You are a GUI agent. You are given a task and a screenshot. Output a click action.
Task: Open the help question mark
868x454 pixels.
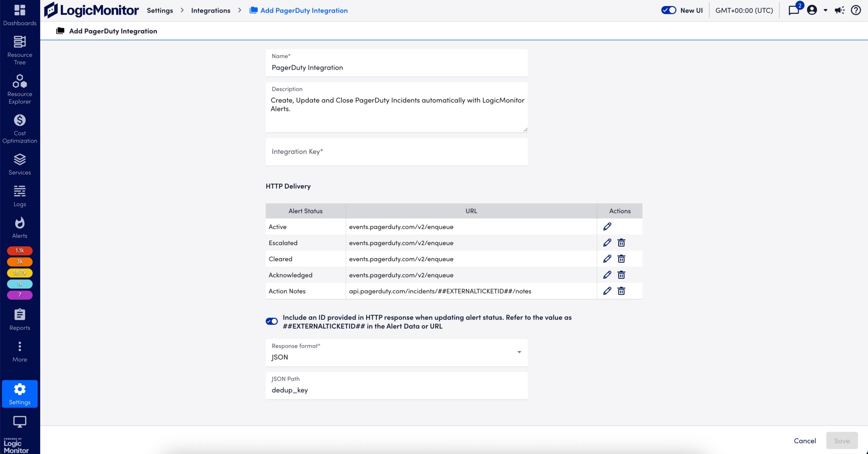coord(855,10)
